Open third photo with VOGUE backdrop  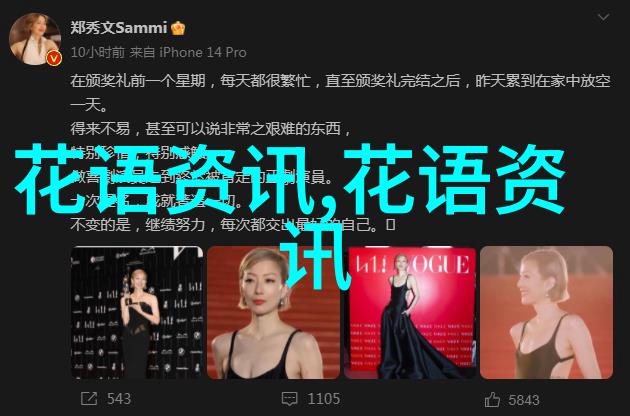[410, 313]
